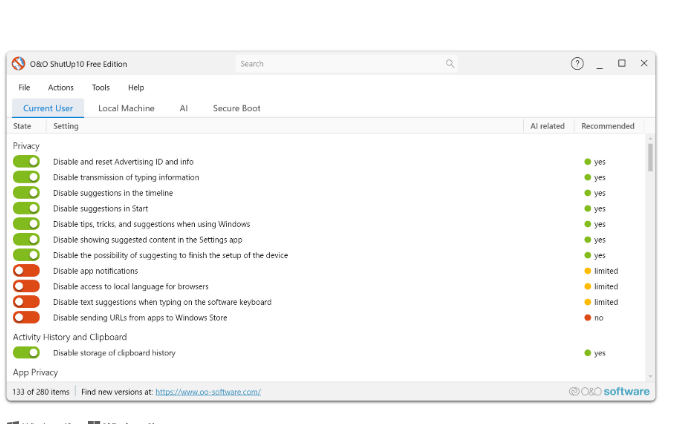The width and height of the screenshot is (675, 424).
Task: Select the App Privacy group heading
Action: pyautogui.click(x=35, y=372)
